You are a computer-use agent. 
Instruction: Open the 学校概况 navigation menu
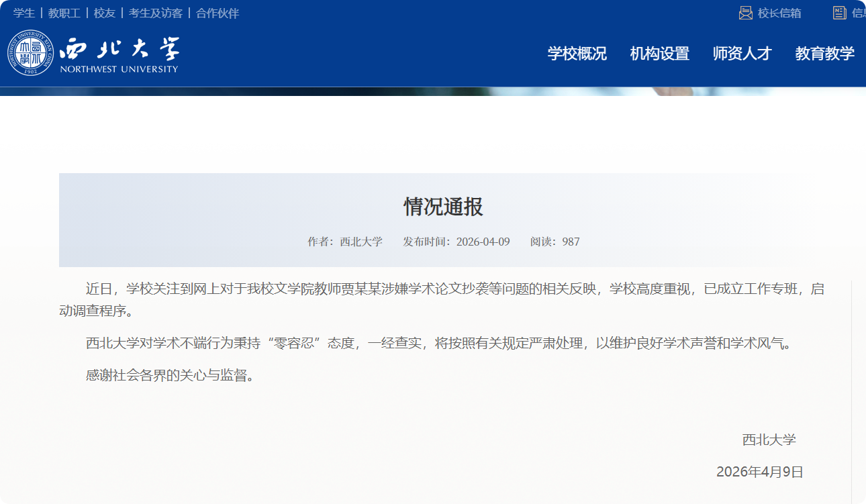(x=577, y=54)
